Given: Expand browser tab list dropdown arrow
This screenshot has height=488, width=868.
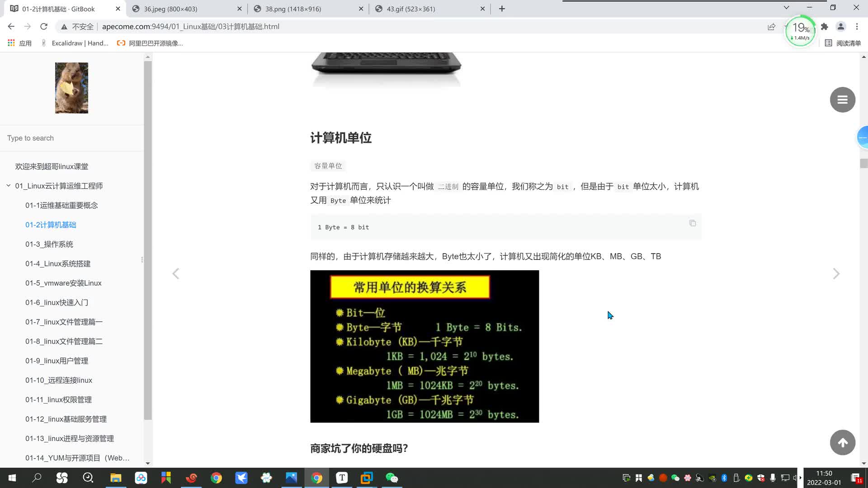Looking at the screenshot, I should pyautogui.click(x=787, y=8).
